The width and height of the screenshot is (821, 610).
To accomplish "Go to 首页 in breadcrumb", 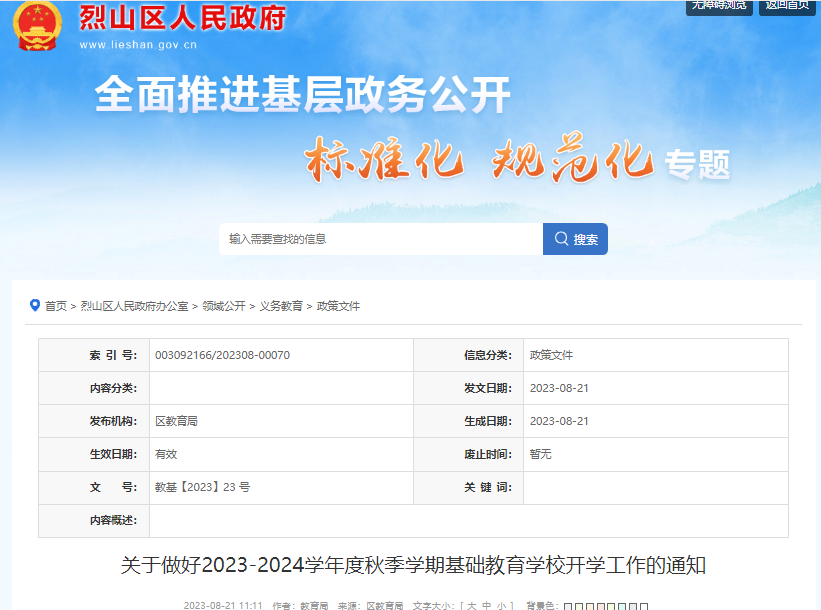I will [x=56, y=306].
